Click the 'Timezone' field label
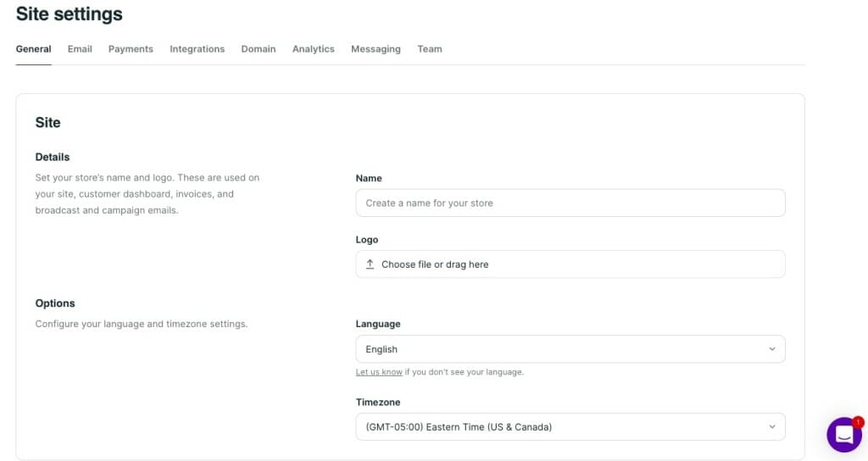The height and width of the screenshot is (461, 868). (377, 403)
